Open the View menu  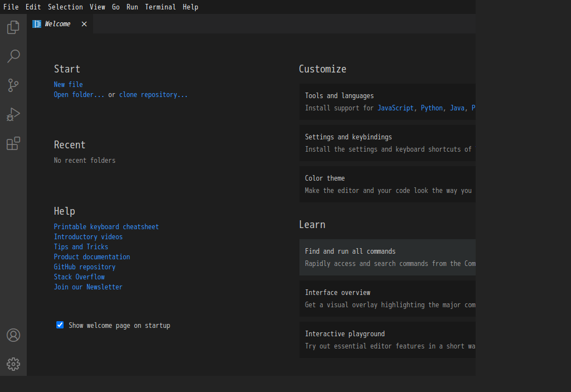click(98, 7)
